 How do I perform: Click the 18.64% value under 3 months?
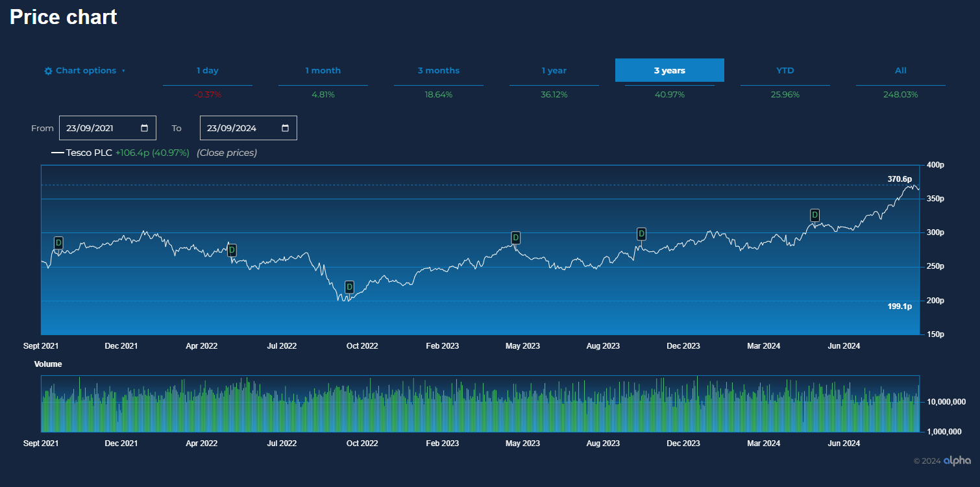pos(439,95)
